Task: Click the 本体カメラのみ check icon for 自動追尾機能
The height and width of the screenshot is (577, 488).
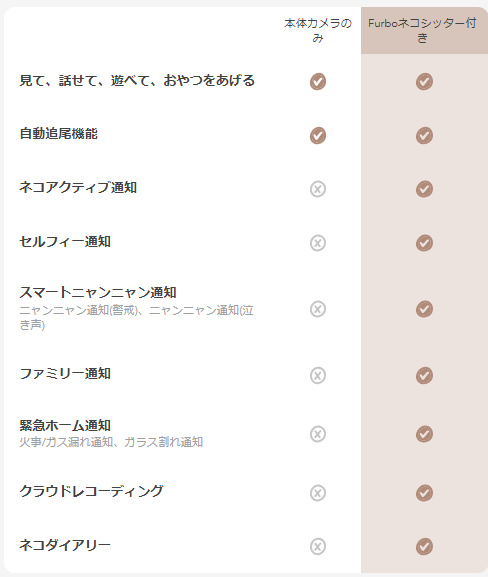Action: [x=318, y=135]
